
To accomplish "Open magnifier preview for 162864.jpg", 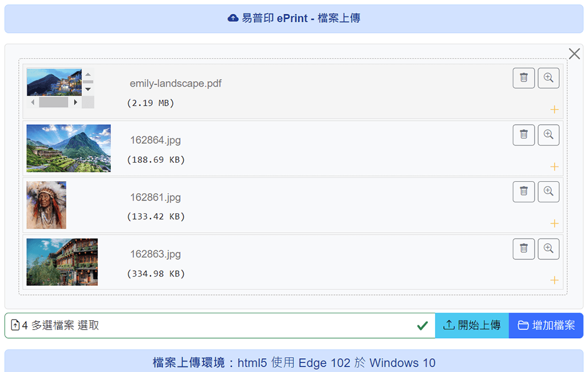I will (x=548, y=135).
